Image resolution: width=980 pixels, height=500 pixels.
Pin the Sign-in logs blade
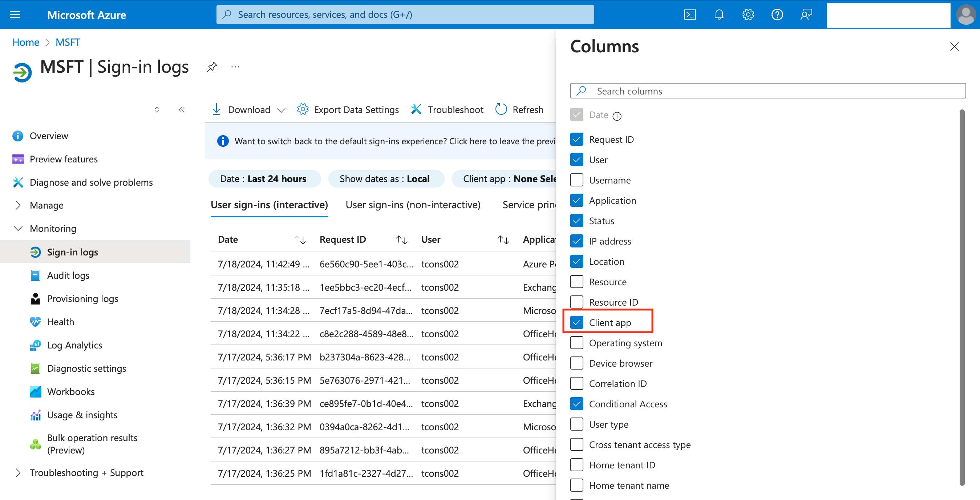coord(212,67)
